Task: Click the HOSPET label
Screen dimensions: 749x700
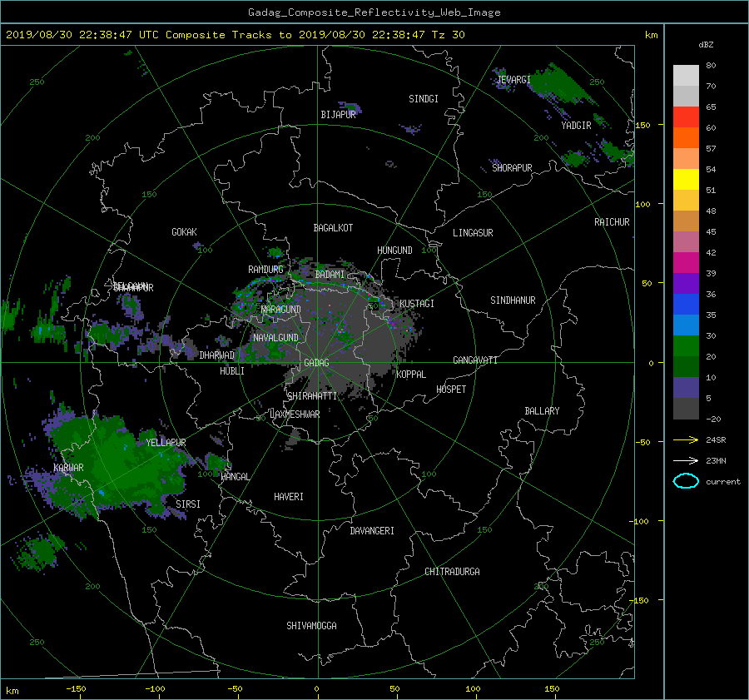Action: 451,390
